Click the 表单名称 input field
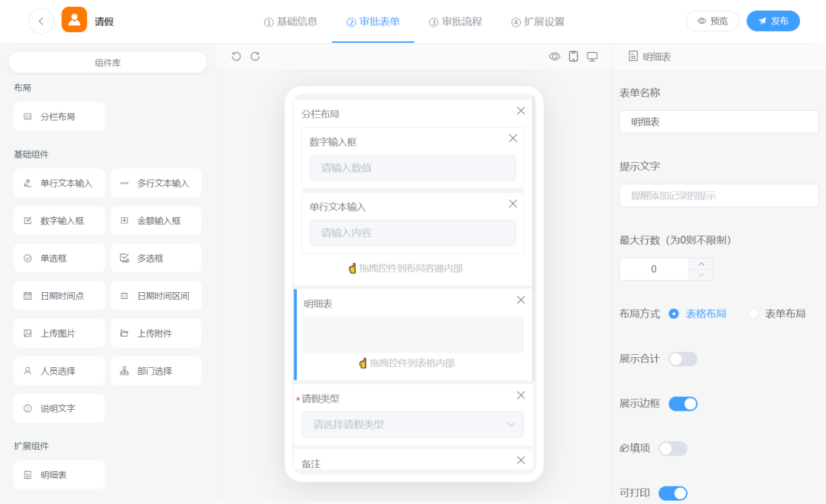This screenshot has height=504, width=826. 718,122
